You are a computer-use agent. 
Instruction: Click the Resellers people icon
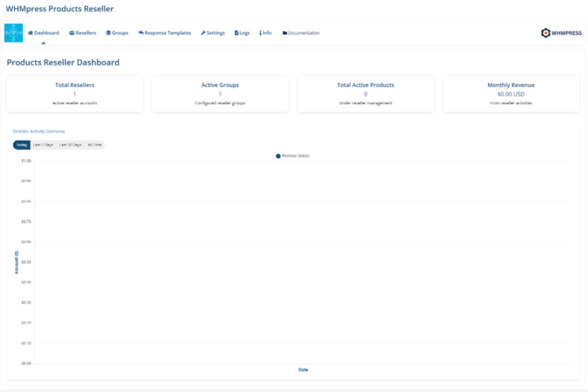click(72, 33)
